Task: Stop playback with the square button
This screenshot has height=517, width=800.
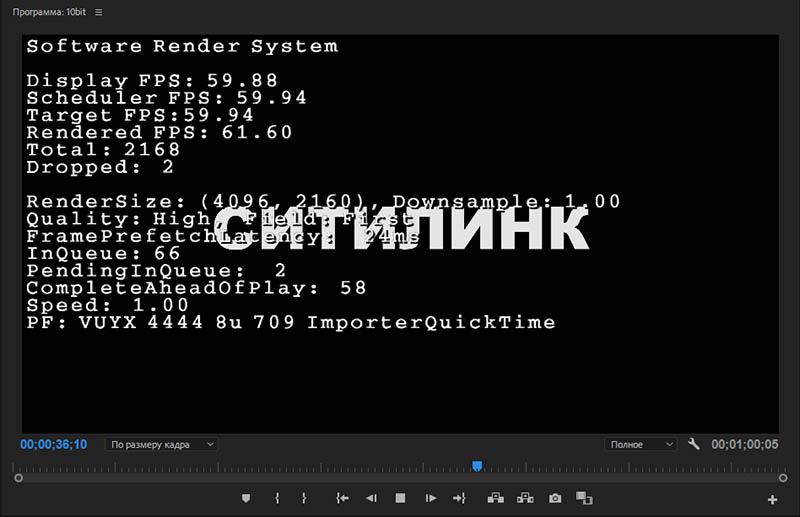Action: tap(401, 498)
